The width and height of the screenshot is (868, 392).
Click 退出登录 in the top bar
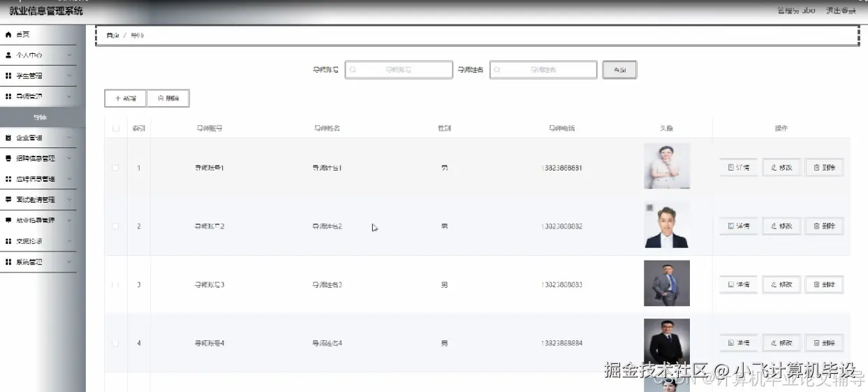[x=841, y=10]
